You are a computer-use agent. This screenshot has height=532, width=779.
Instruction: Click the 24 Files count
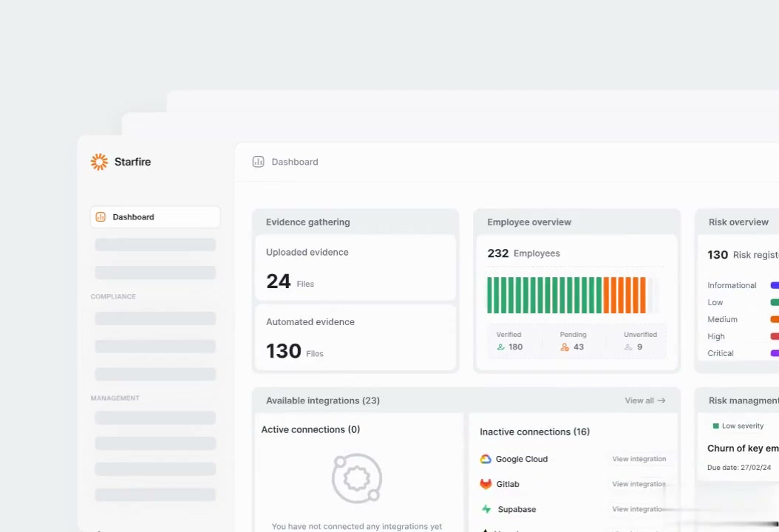290,282
